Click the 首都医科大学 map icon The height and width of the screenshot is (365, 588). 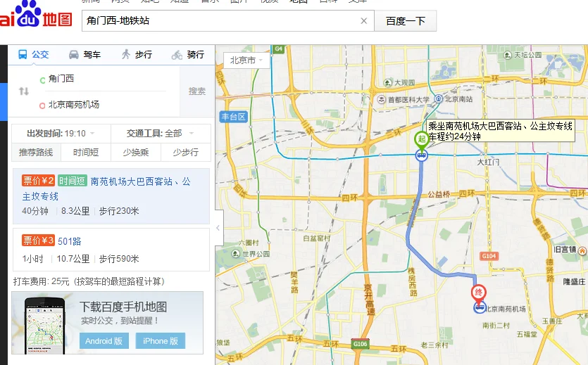point(382,100)
